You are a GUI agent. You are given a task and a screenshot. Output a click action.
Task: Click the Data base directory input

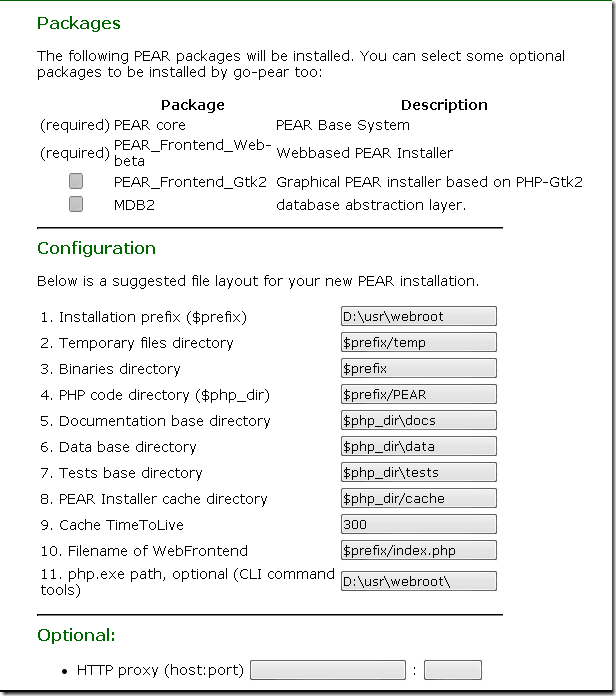[418, 447]
